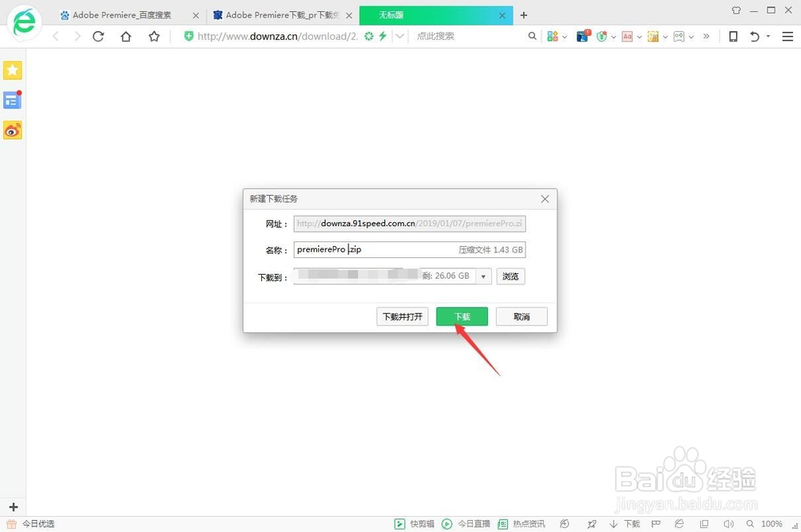The image size is (801, 532).
Task: Click the IE engine switch icon in status bar
Action: (x=679, y=524)
